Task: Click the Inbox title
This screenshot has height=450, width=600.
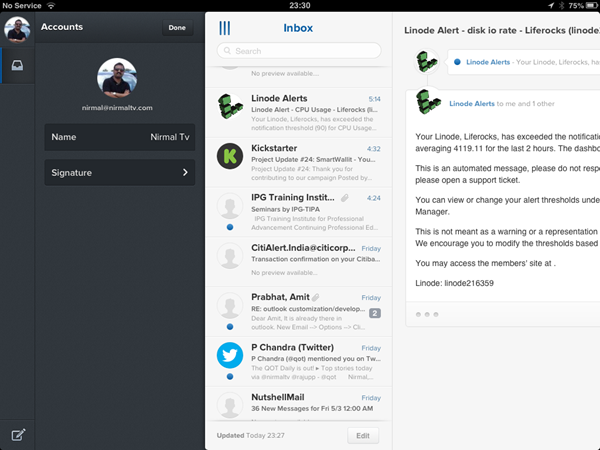Action: (x=298, y=28)
